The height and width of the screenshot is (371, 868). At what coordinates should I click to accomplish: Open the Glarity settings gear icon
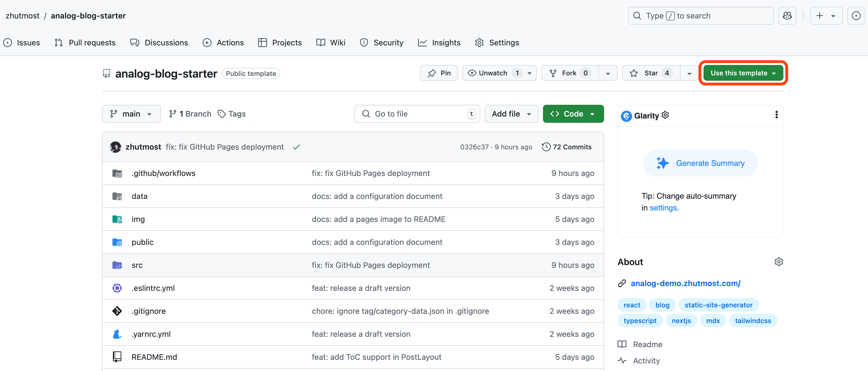[665, 115]
